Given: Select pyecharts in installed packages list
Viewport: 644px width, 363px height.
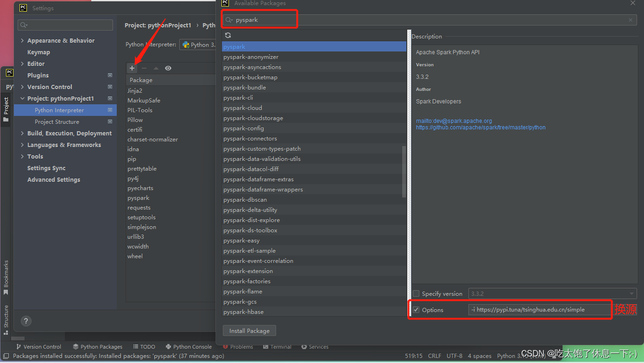Looking at the screenshot, I should tap(171, 188).
